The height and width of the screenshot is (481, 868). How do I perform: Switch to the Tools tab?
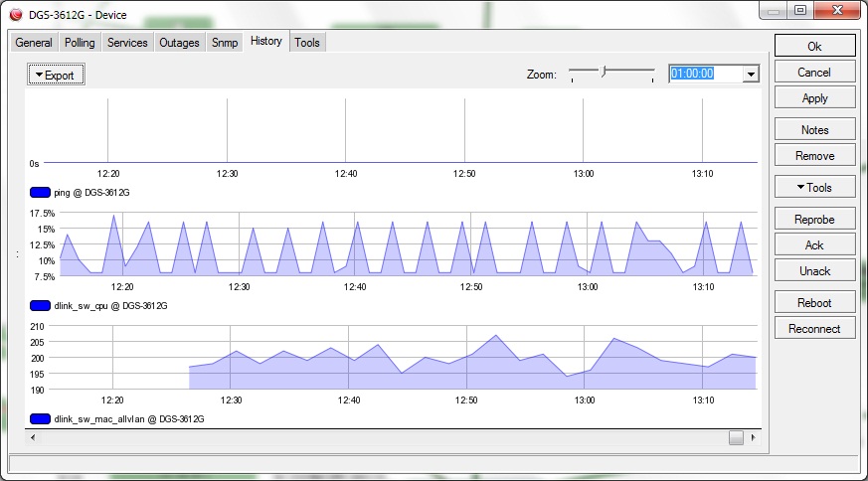tap(307, 43)
